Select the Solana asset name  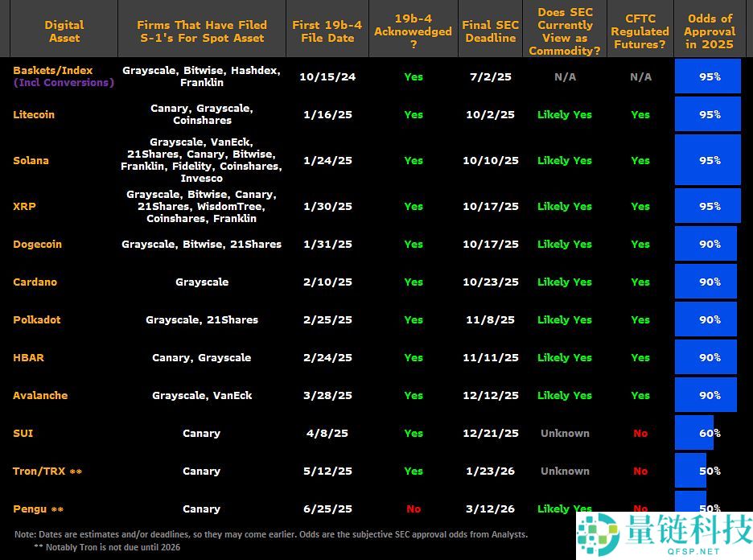[x=31, y=160]
